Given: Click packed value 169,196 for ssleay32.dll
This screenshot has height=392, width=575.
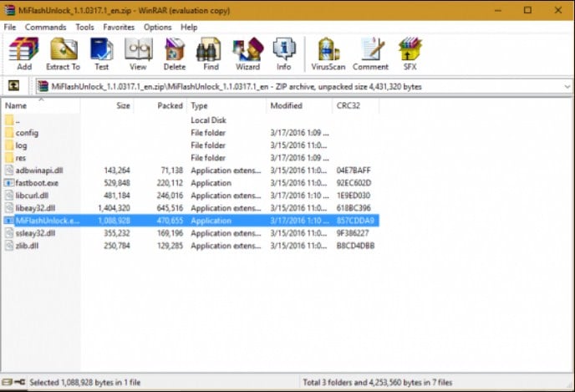Looking at the screenshot, I should (170, 233).
